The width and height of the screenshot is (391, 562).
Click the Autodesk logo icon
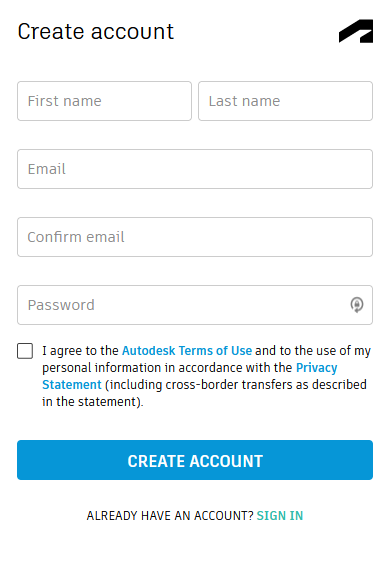[x=356, y=31]
